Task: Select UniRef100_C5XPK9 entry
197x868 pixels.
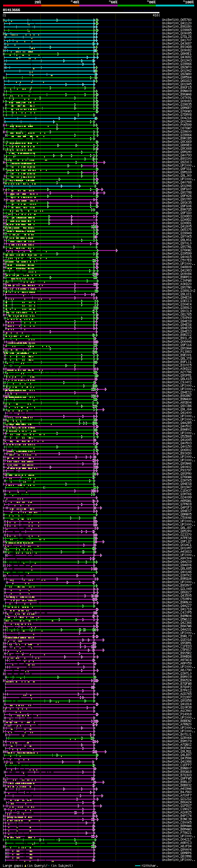Action: (x=177, y=318)
